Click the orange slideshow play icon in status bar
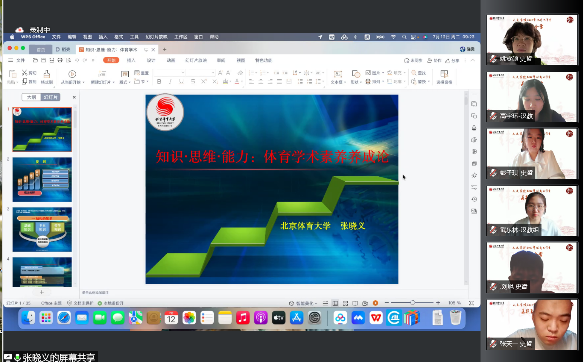This screenshot has height=362, width=584. click(x=375, y=303)
